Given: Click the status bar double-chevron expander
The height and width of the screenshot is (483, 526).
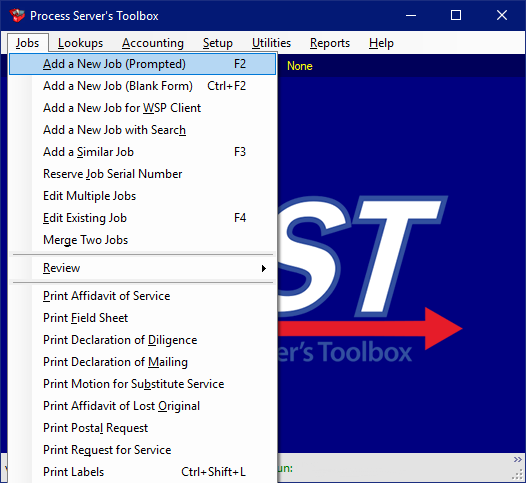Looking at the screenshot, I should pyautogui.click(x=518, y=460).
